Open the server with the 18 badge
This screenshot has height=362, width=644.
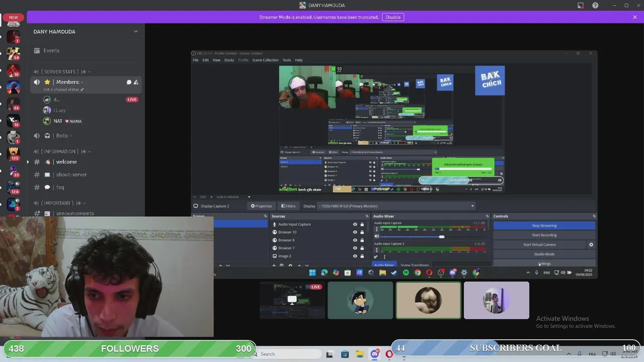click(x=13, y=70)
